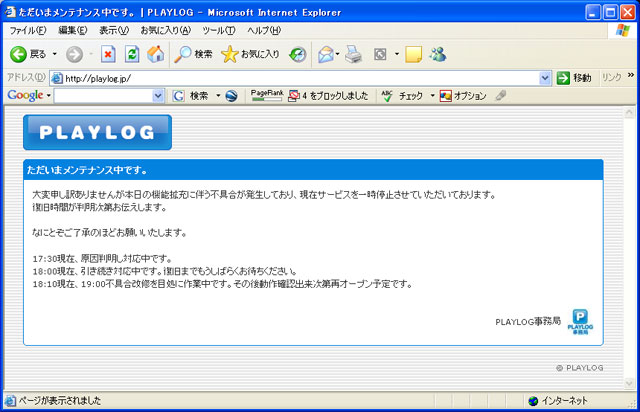
Task: Open the Search (検索) magnifier button
Action: [x=193, y=54]
